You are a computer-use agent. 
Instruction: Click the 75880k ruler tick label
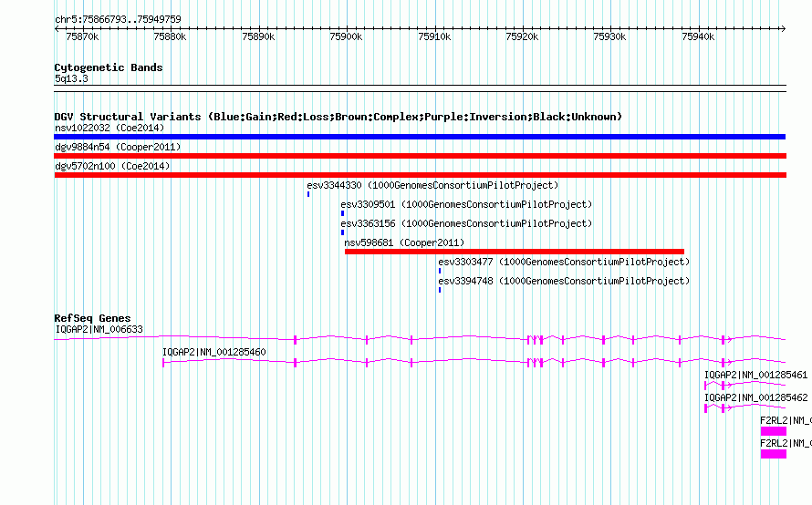coord(170,36)
